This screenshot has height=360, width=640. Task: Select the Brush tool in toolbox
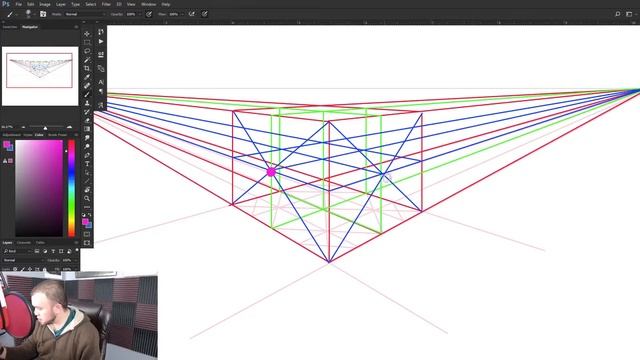[87, 94]
